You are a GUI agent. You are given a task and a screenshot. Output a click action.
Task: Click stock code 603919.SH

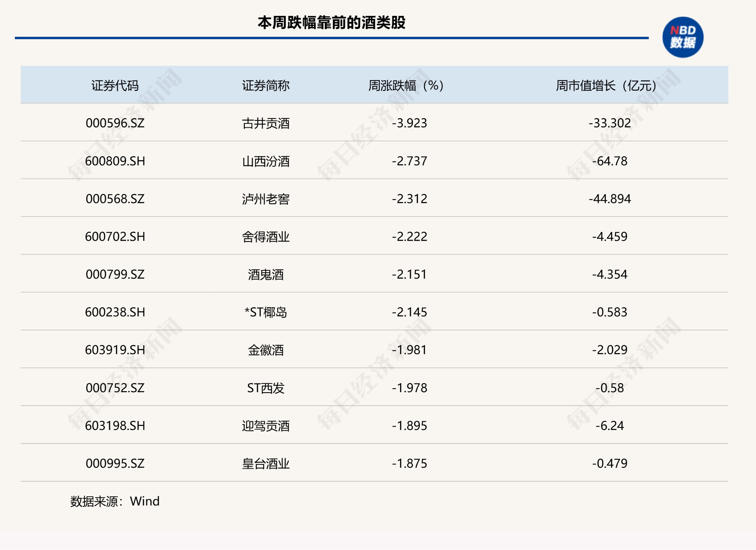(x=115, y=350)
